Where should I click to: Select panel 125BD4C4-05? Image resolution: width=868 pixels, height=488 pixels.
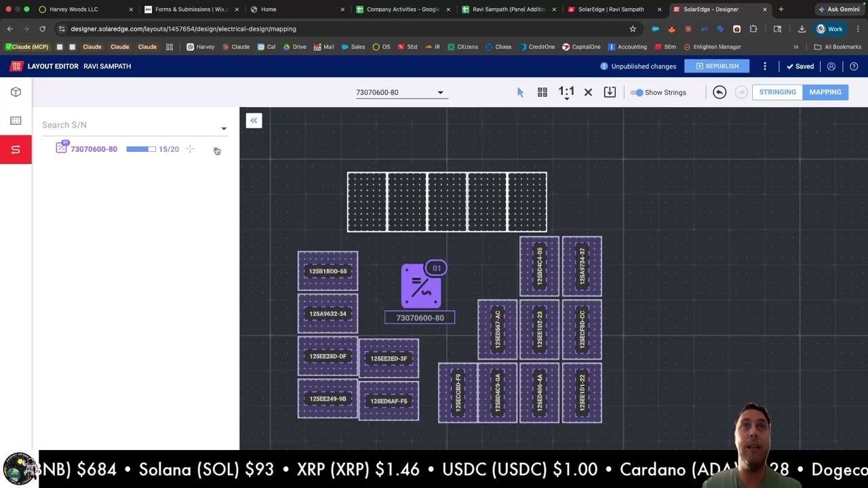tap(540, 266)
